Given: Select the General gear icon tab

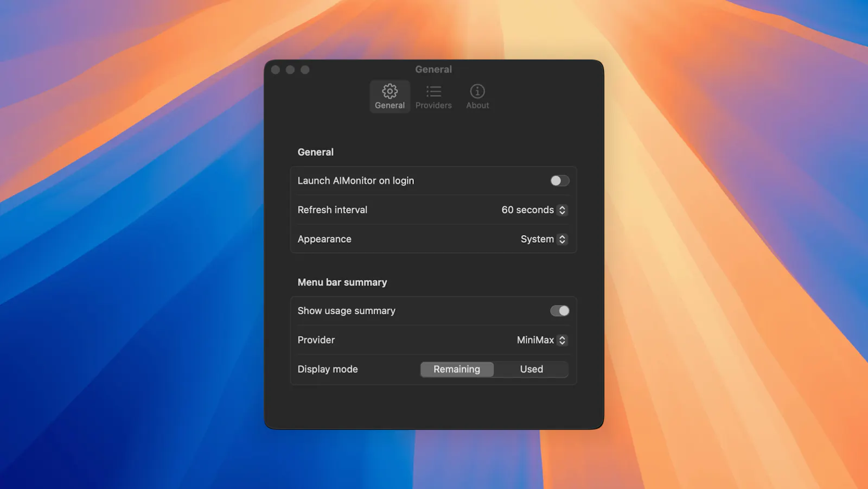Looking at the screenshot, I should (x=390, y=97).
